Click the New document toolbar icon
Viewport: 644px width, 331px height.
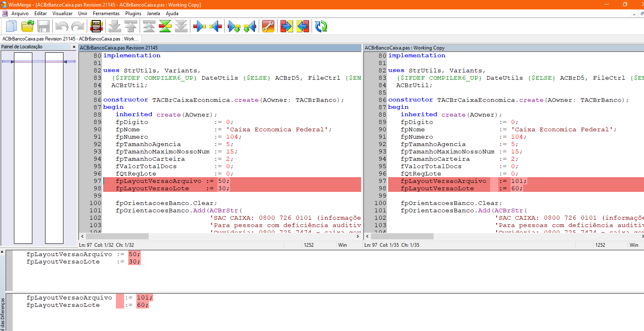click(11, 27)
